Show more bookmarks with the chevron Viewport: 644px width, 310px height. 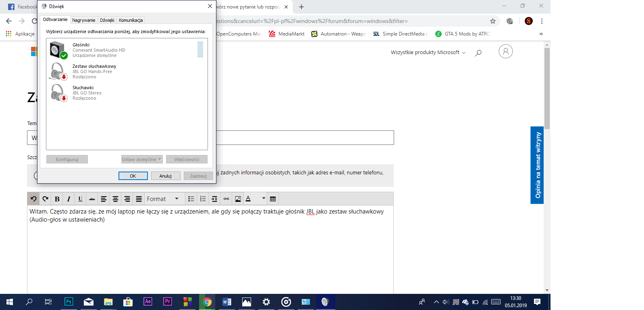pyautogui.click(x=541, y=34)
